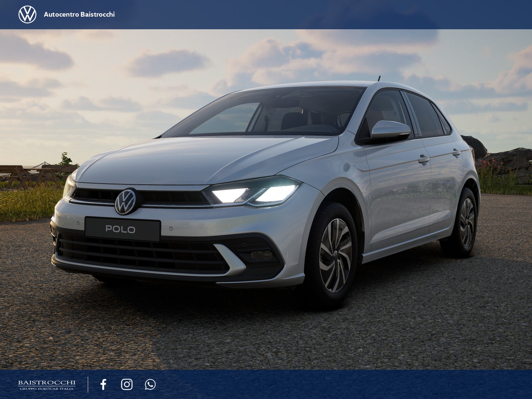Click the Baistrocchi Gruppo Eurocar Italia logo
532x399 pixels.
[47, 385]
